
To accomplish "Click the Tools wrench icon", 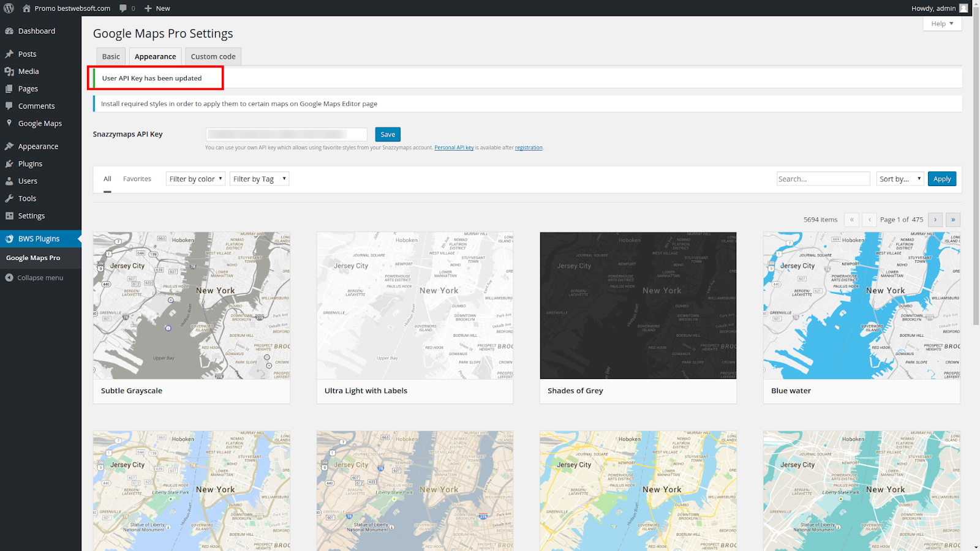I will 9,198.
